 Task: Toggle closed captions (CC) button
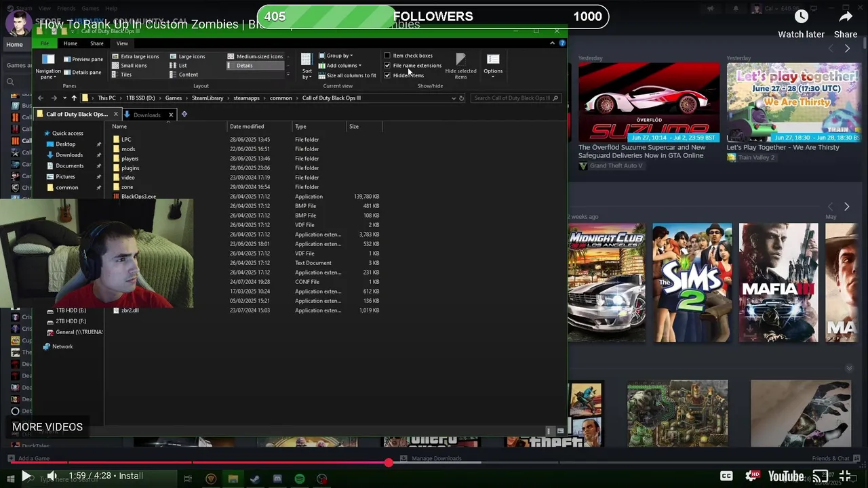726,476
